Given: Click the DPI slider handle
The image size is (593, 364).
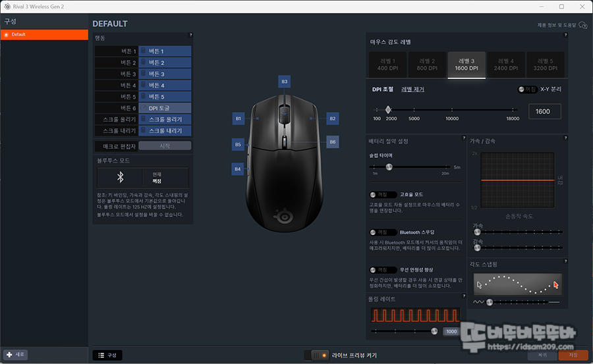Looking at the screenshot, I should pyautogui.click(x=388, y=110).
